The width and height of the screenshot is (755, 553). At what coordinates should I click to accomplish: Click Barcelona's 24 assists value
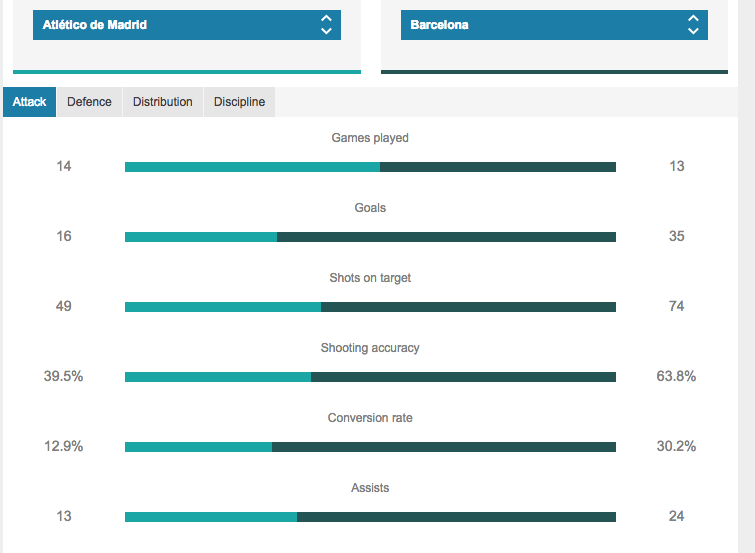pyautogui.click(x=677, y=517)
